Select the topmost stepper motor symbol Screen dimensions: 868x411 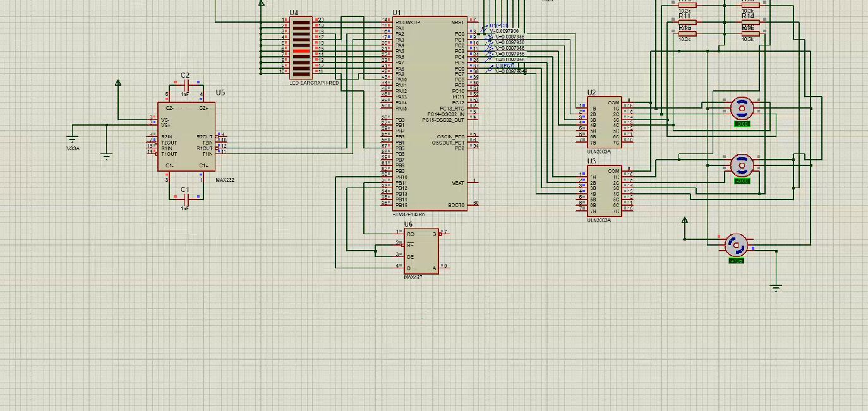click(742, 109)
